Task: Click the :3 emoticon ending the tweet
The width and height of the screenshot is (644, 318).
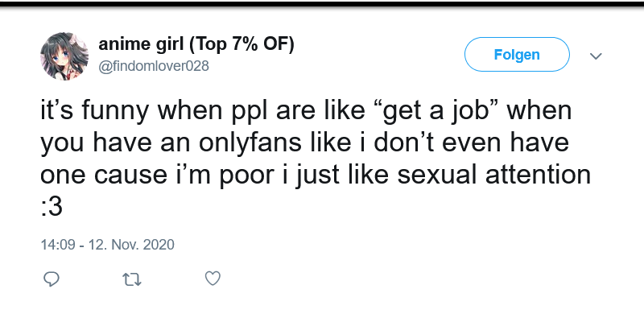Action: pyautogui.click(x=52, y=207)
